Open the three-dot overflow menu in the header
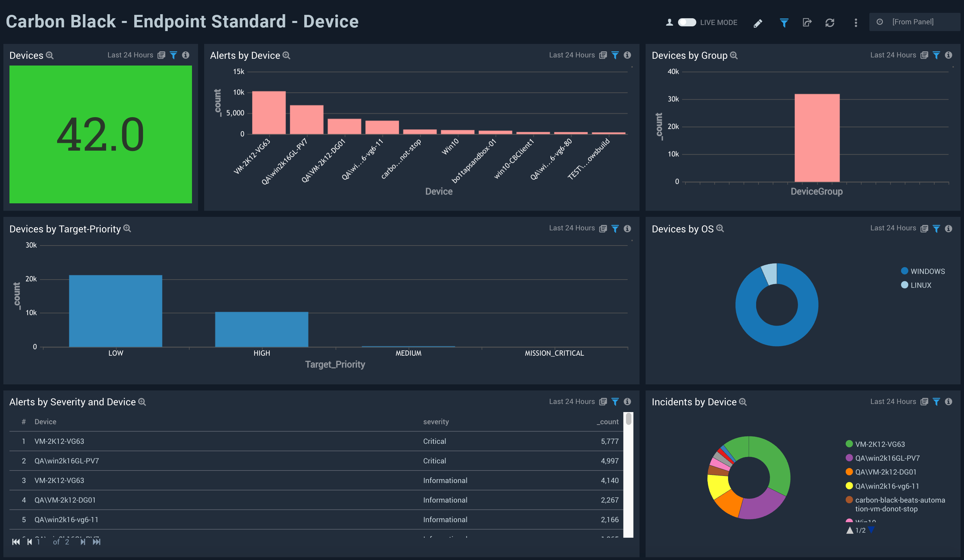The image size is (964, 560). click(x=856, y=23)
